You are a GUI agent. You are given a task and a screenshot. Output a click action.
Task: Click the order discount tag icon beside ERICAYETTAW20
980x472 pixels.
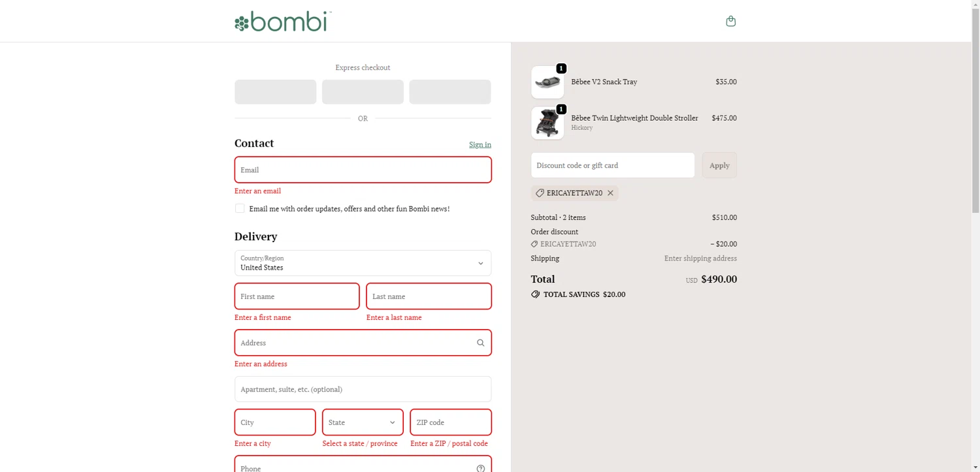click(534, 244)
